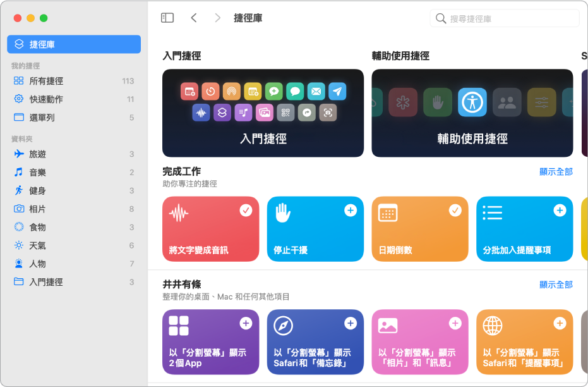Open the 食物 folder
This screenshot has width=588, height=387.
point(74,227)
